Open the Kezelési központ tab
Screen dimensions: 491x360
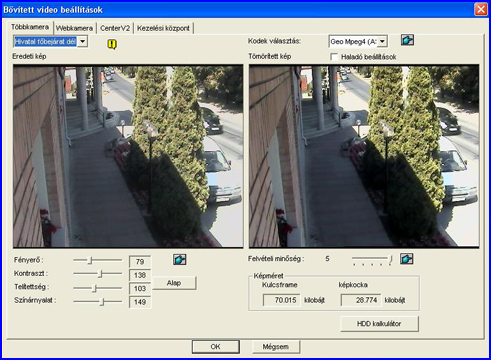(x=163, y=28)
